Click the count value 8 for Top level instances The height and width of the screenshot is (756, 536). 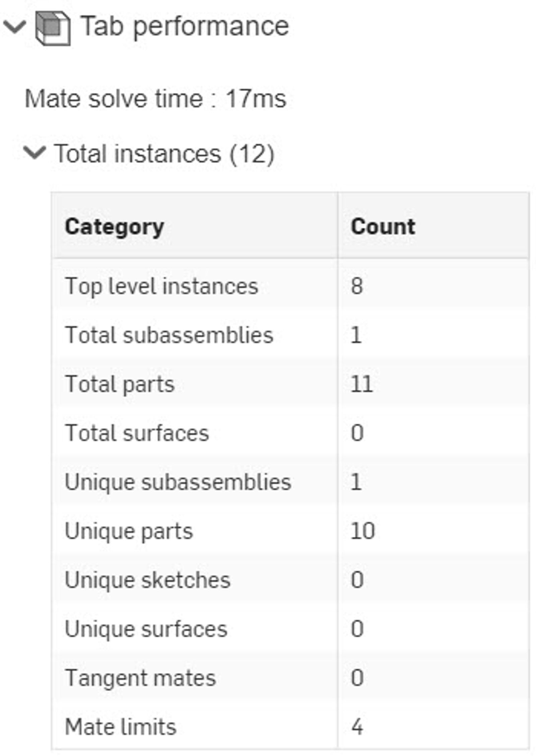tap(357, 286)
